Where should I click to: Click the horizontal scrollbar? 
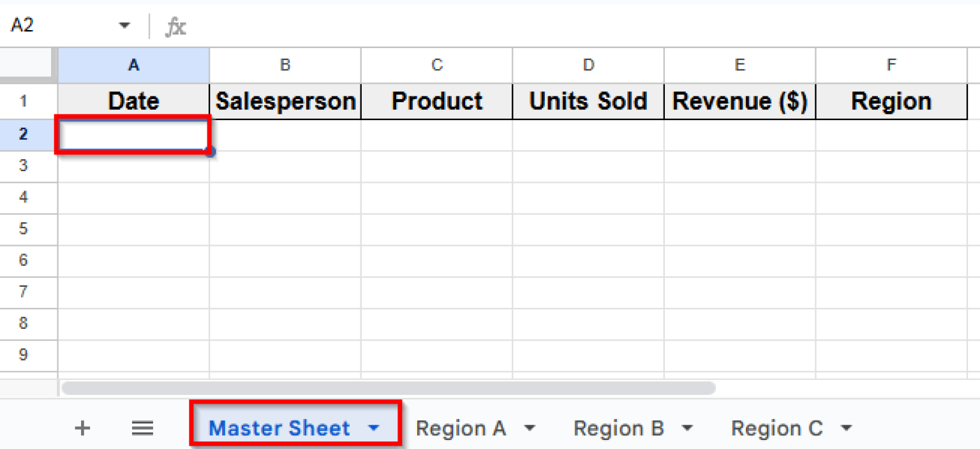(x=388, y=388)
